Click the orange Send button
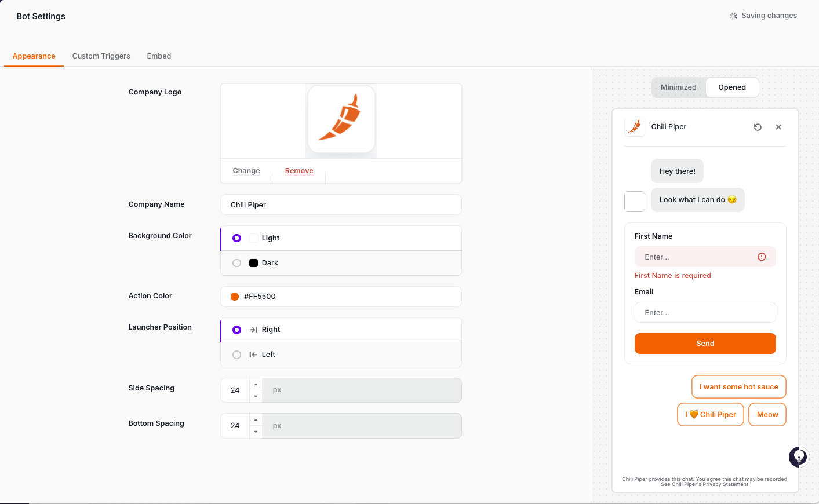The image size is (819, 504). point(705,344)
